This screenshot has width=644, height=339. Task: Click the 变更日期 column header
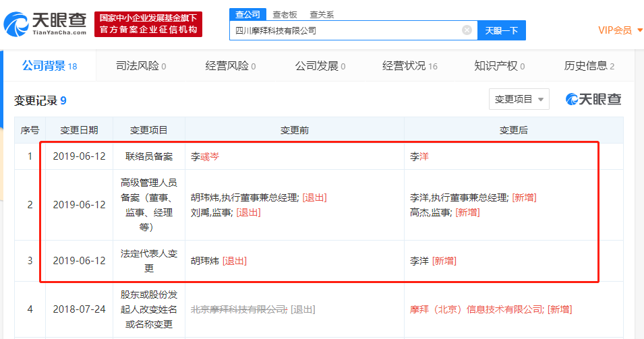pyautogui.click(x=80, y=130)
